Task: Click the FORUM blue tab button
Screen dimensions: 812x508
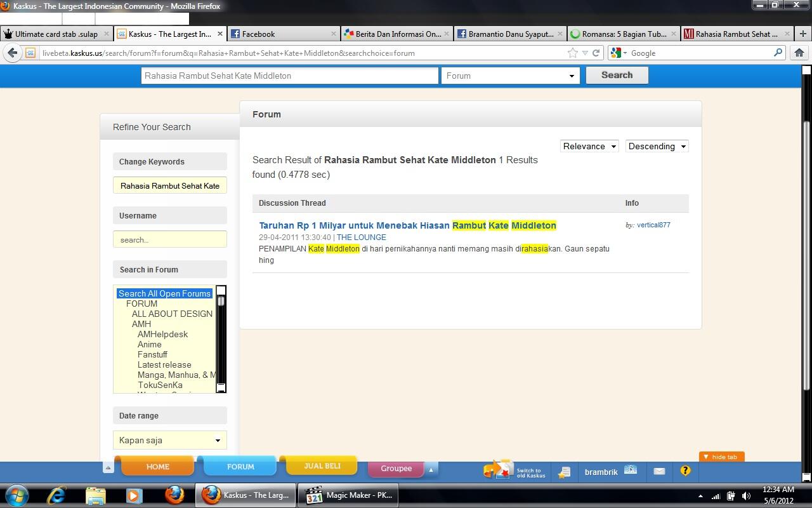Action: tap(240, 465)
